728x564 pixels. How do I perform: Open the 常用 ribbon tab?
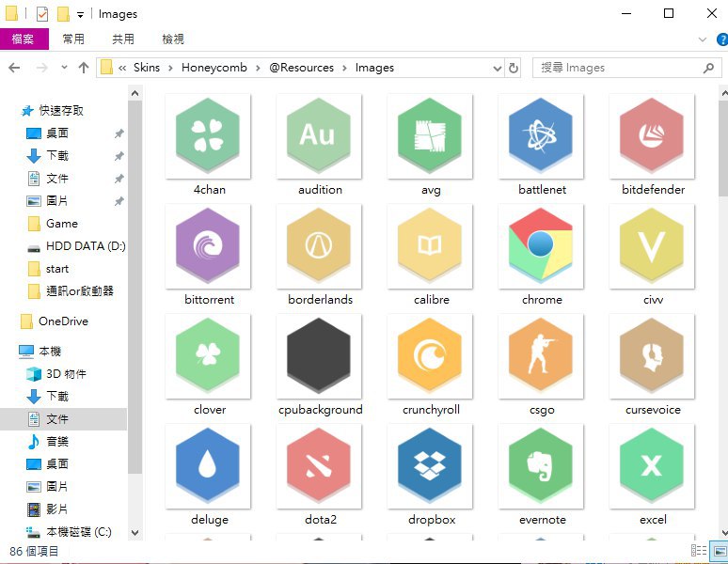click(x=73, y=39)
